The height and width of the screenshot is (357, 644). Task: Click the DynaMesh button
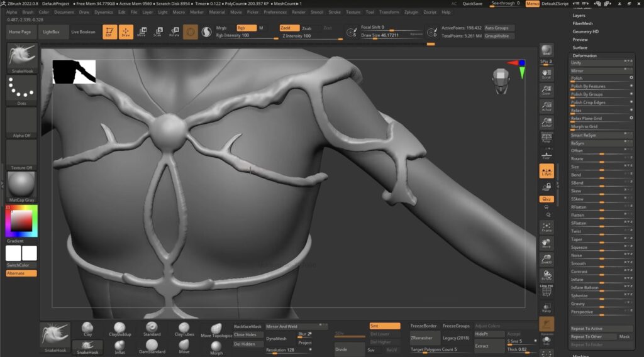click(276, 338)
